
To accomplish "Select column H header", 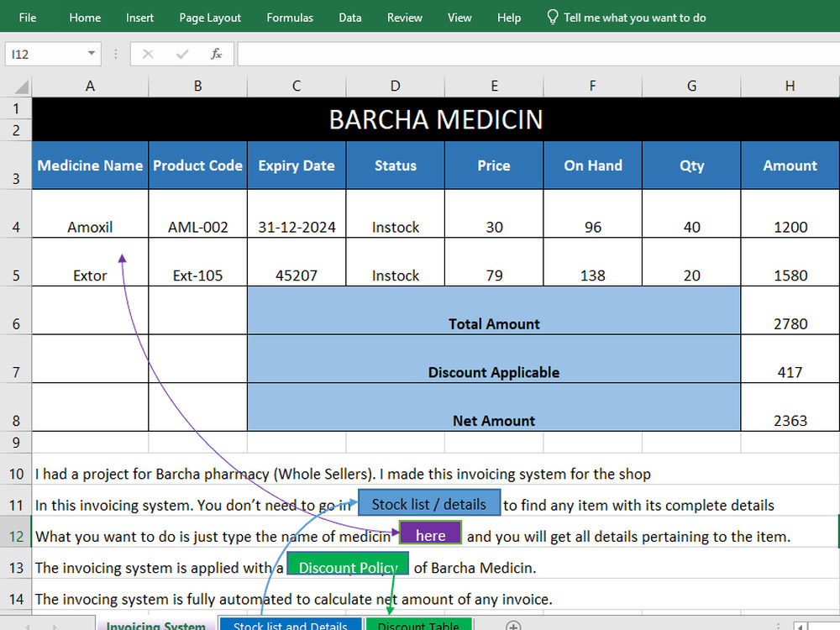I will click(790, 86).
